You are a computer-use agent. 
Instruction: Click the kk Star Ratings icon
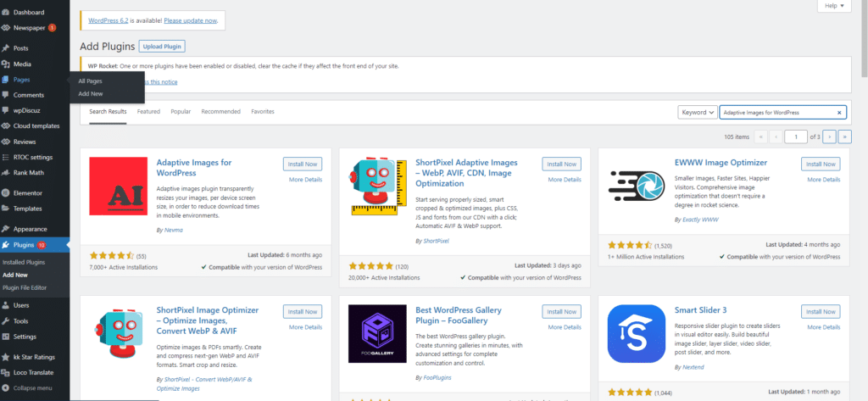tap(6, 357)
